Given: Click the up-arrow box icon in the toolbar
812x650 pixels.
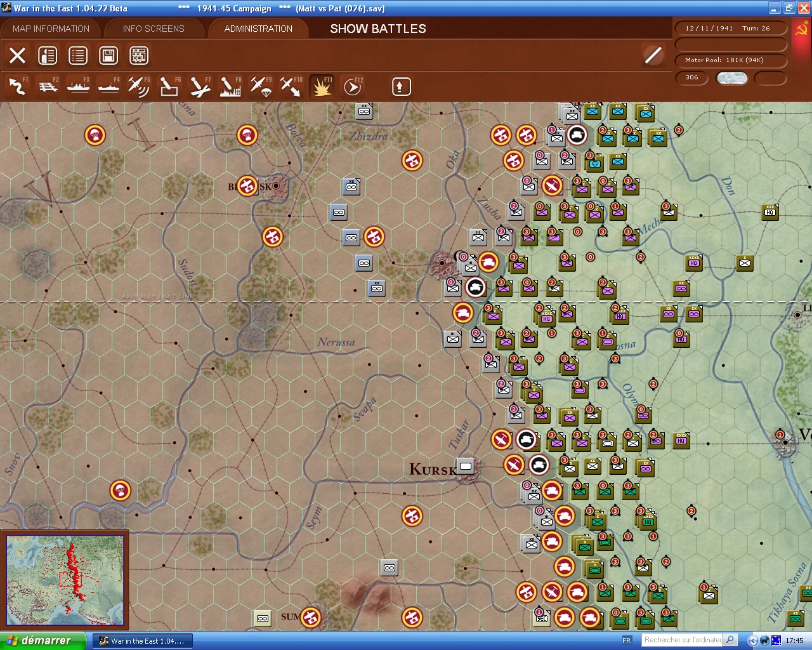Looking at the screenshot, I should click(x=401, y=86).
